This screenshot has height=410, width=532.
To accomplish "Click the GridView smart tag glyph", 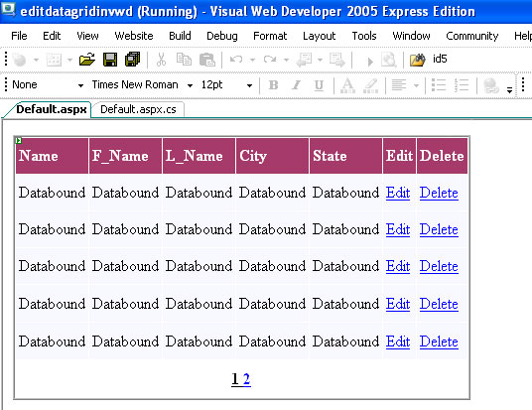I will (x=18, y=140).
